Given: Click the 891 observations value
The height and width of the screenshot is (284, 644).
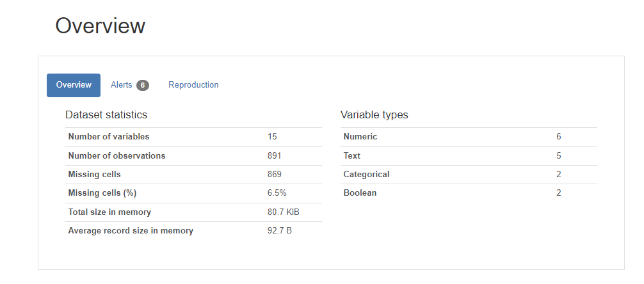Looking at the screenshot, I should [275, 155].
